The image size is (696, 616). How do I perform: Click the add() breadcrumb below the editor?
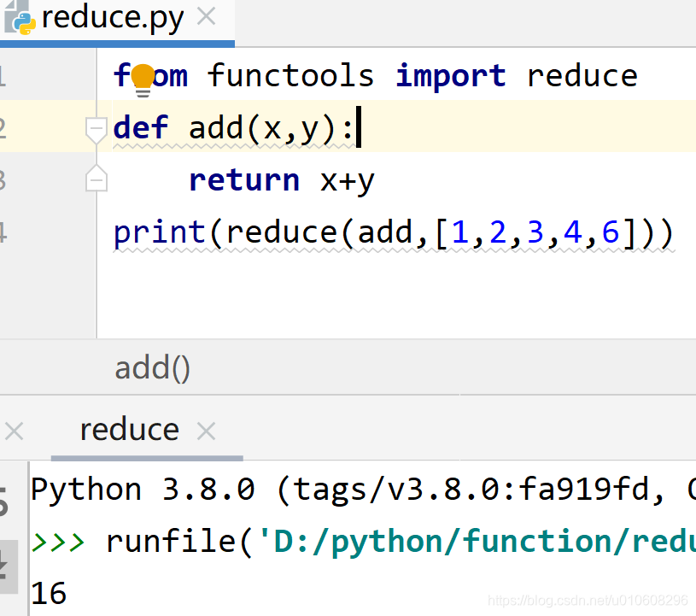click(x=151, y=367)
